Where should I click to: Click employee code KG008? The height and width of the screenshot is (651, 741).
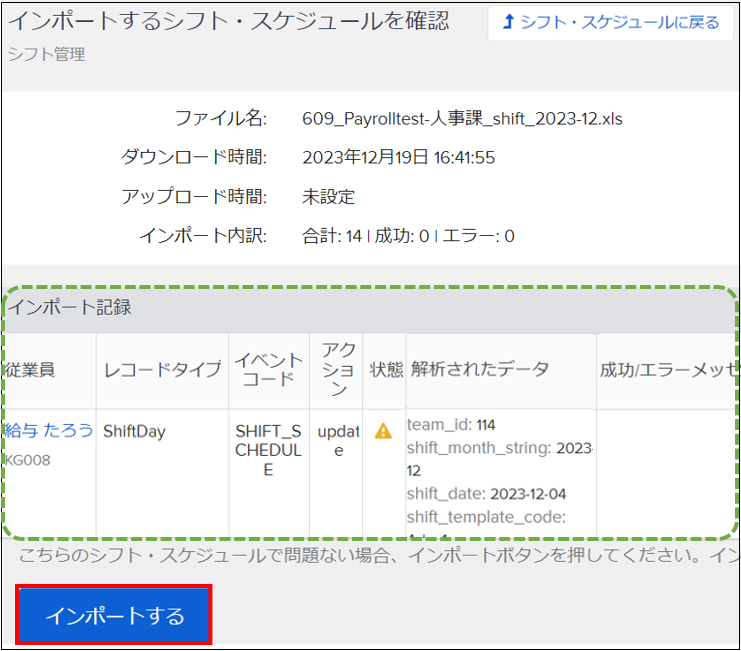pos(27,460)
